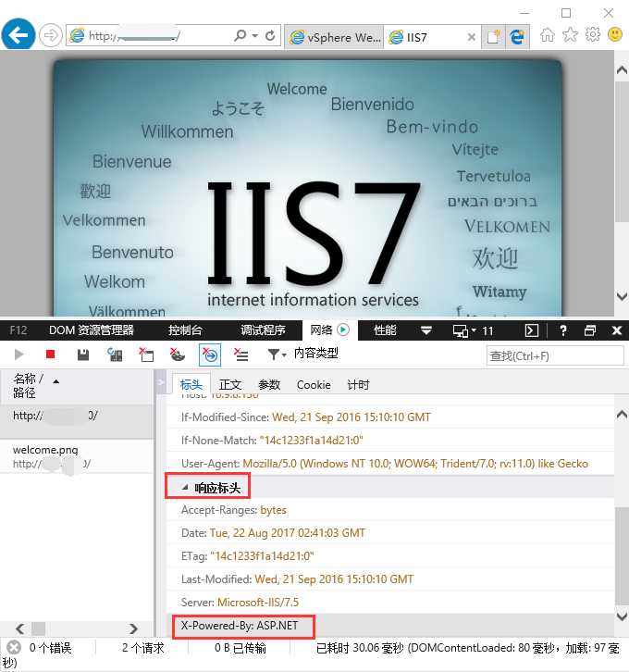Select welcome.png request in list
Image resolution: width=629 pixels, height=672 pixels.
coord(76,456)
